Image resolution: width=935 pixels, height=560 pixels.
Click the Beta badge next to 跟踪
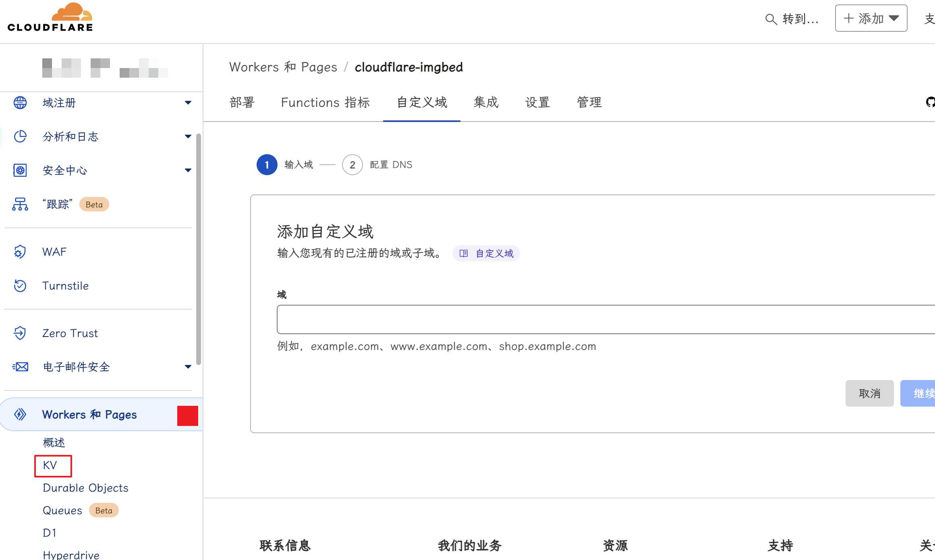tap(94, 204)
